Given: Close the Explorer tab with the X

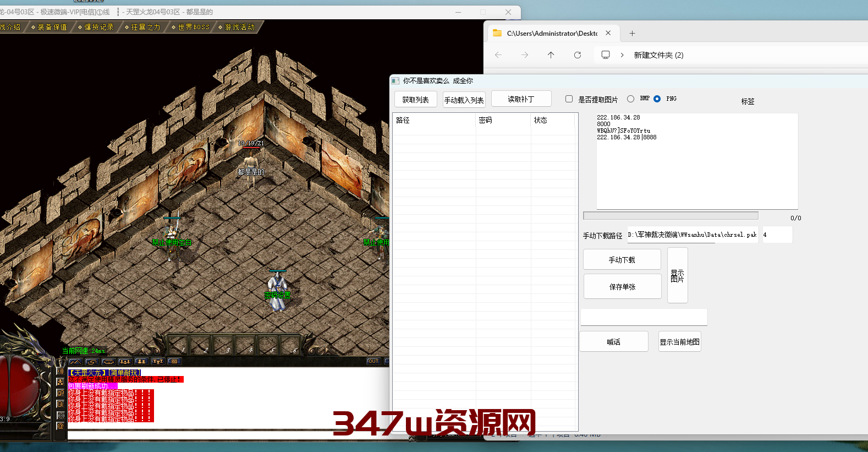Looking at the screenshot, I should (608, 33).
